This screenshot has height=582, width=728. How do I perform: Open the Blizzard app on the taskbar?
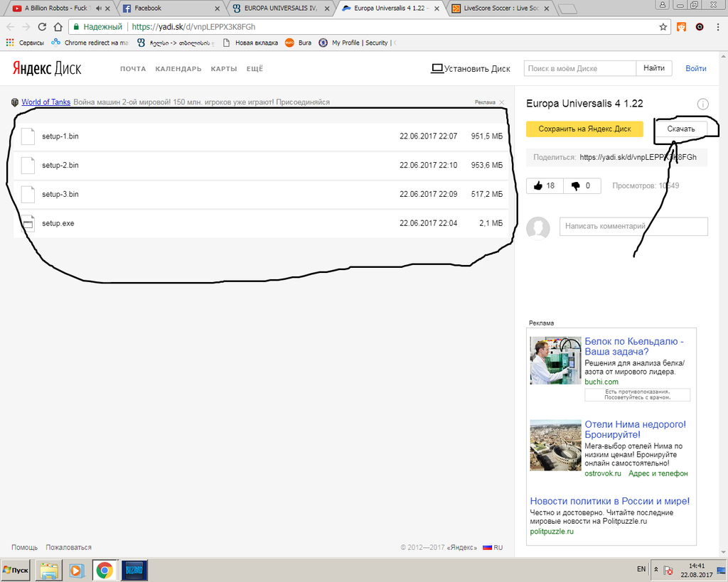coord(134,570)
